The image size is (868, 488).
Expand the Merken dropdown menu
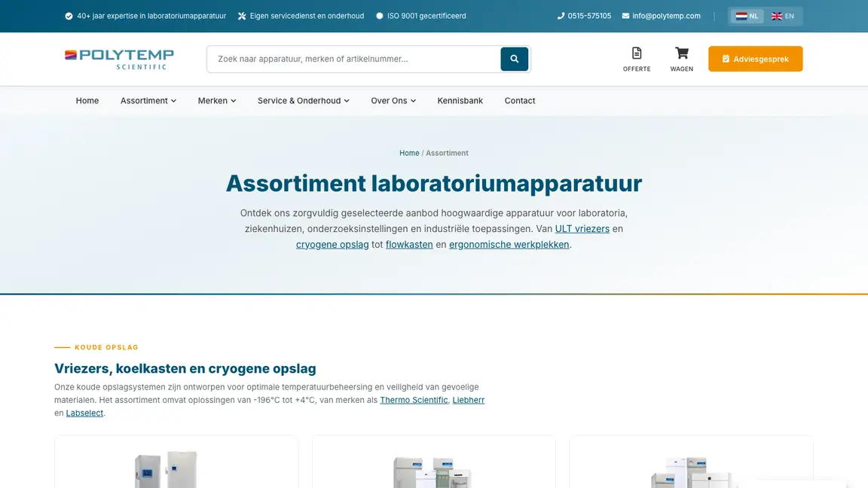217,101
